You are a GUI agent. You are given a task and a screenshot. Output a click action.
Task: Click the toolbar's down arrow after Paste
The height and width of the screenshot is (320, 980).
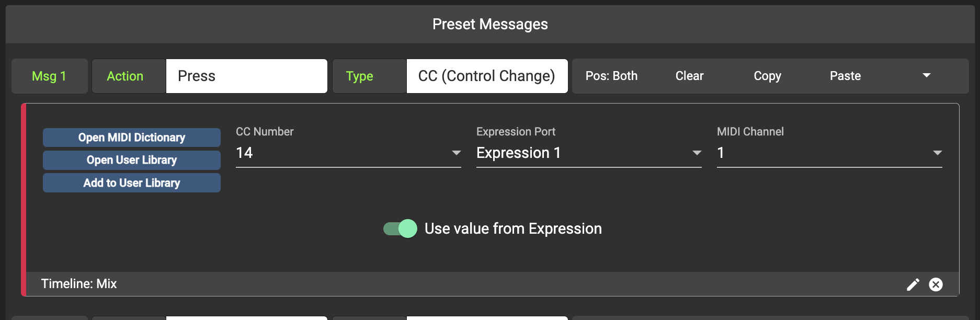coord(926,76)
